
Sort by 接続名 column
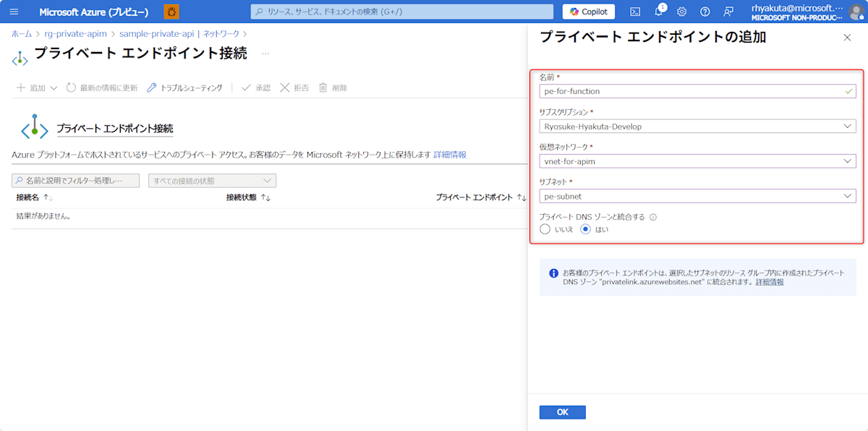tap(35, 197)
